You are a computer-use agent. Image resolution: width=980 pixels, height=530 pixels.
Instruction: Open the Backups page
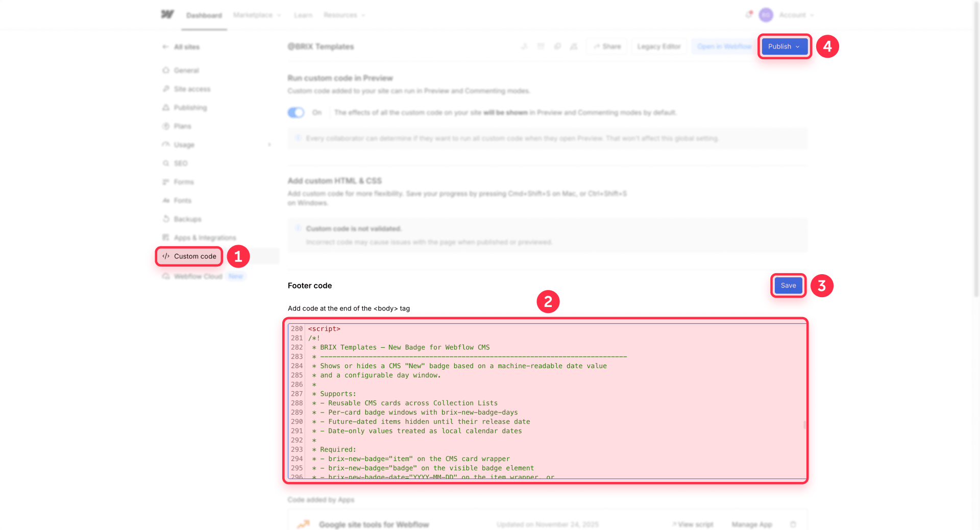[187, 219]
